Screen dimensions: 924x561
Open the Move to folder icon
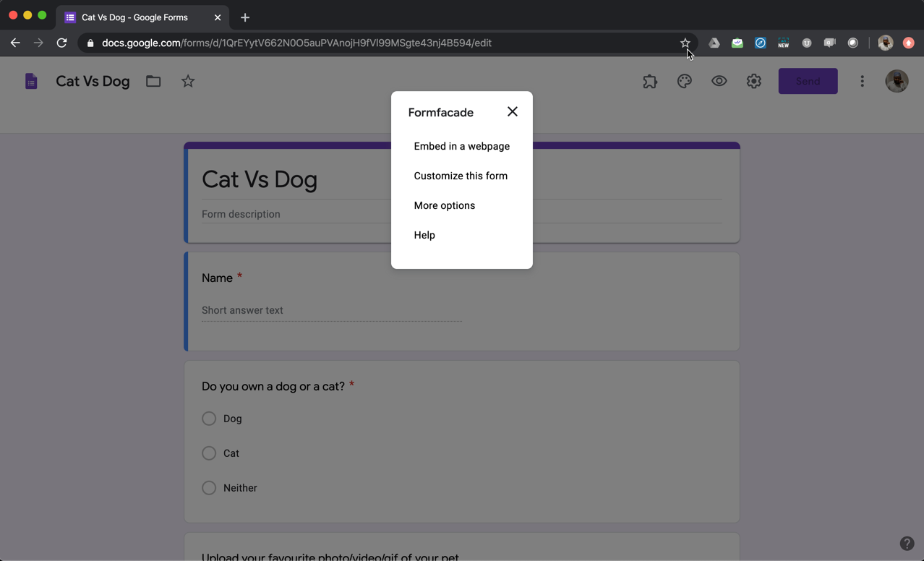coord(153,81)
